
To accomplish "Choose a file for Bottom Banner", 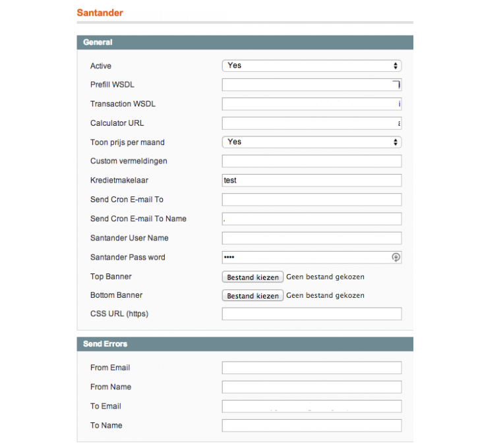I will [253, 296].
